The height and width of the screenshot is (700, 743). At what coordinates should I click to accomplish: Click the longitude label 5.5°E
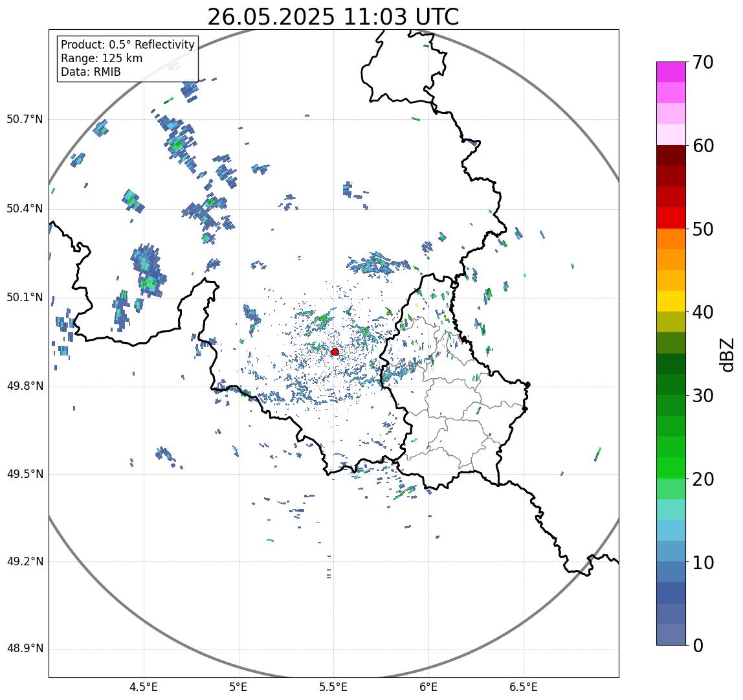coord(333,687)
